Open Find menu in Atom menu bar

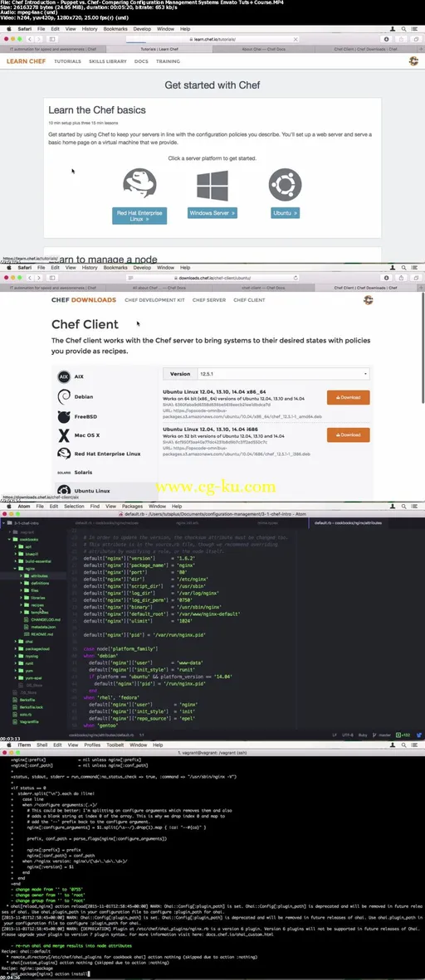[95, 507]
